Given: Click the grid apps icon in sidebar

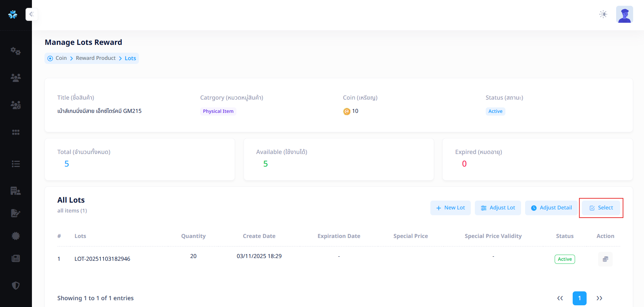Looking at the screenshot, I should [16, 132].
